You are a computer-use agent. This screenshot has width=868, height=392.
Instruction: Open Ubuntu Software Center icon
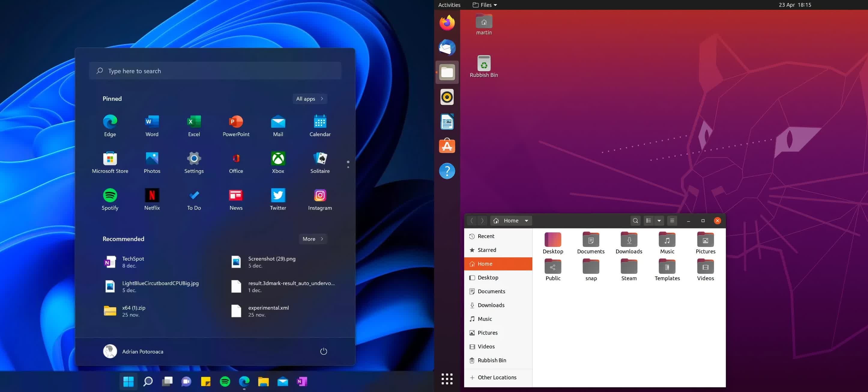coord(447,146)
